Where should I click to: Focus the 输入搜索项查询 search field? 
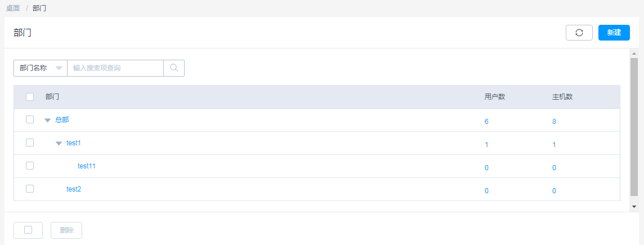(115, 68)
